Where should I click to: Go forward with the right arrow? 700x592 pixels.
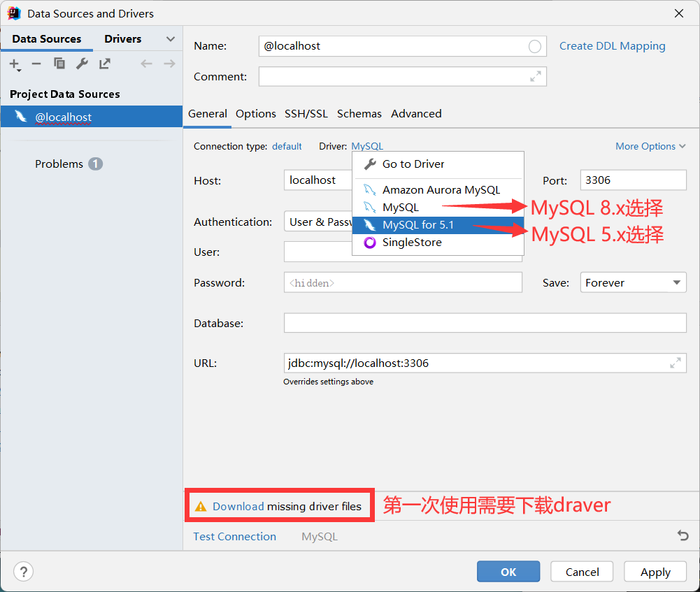point(169,64)
